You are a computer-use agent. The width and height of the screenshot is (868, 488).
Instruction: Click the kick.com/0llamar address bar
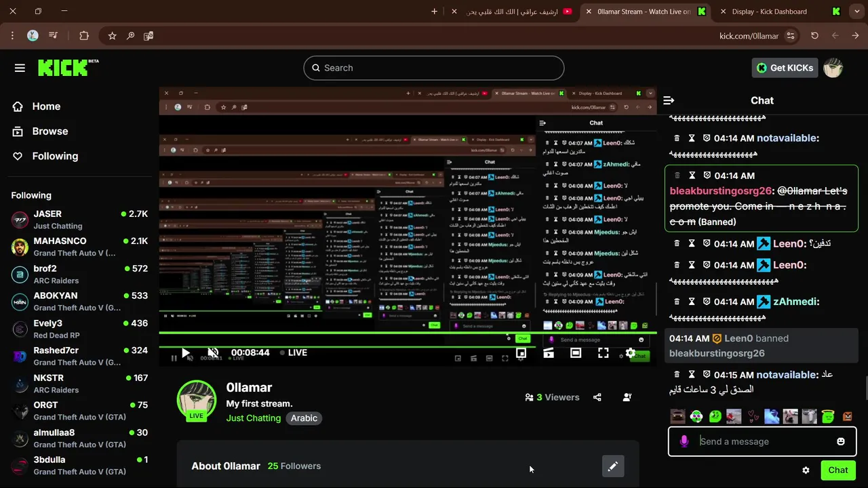[x=749, y=36]
